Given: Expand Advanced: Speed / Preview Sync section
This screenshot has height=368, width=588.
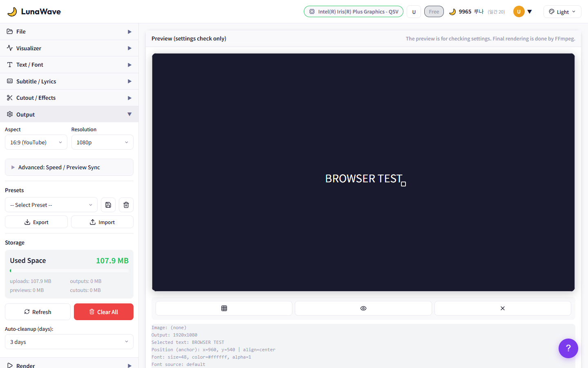Looking at the screenshot, I should [x=69, y=167].
